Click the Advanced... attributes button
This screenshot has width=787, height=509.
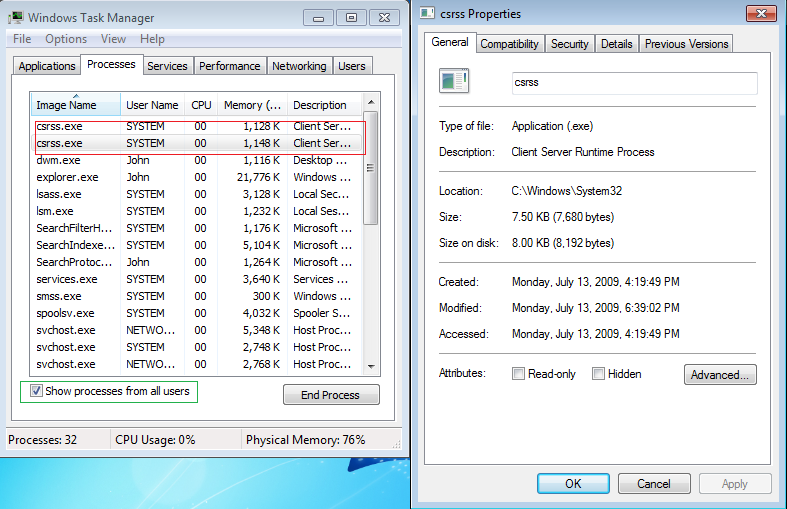point(720,375)
